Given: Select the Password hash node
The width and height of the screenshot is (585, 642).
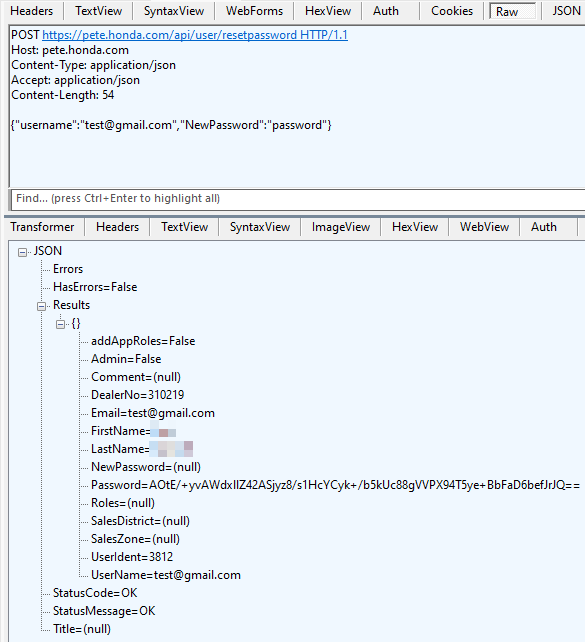Looking at the screenshot, I should (335, 485).
